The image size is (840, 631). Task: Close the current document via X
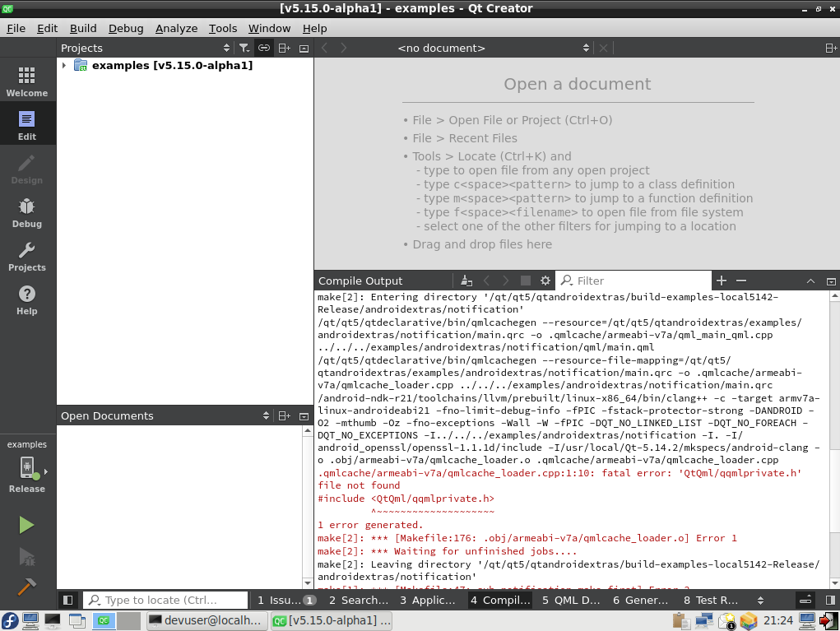click(603, 49)
